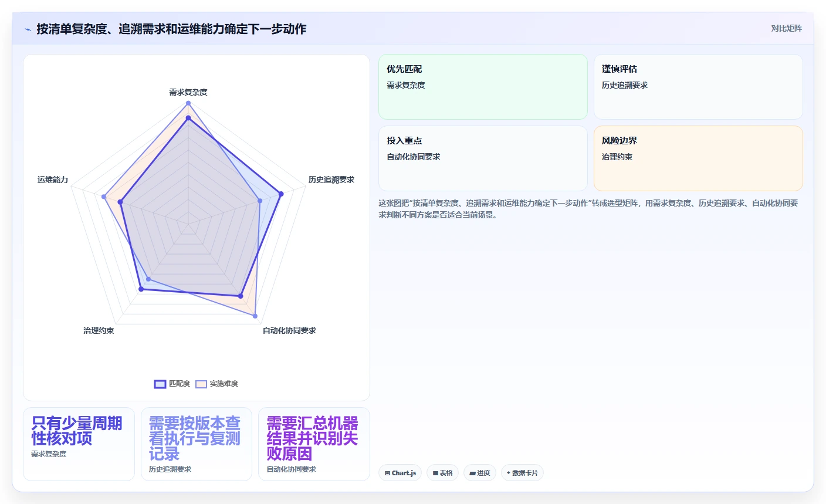
Task: Click the lightning icon beside the page title
Action: [28, 29]
